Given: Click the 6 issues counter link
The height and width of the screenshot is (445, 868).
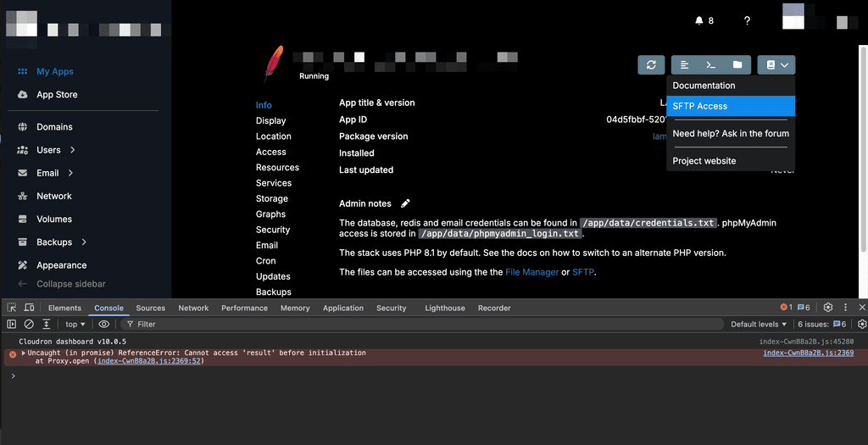Looking at the screenshot, I should pos(822,325).
